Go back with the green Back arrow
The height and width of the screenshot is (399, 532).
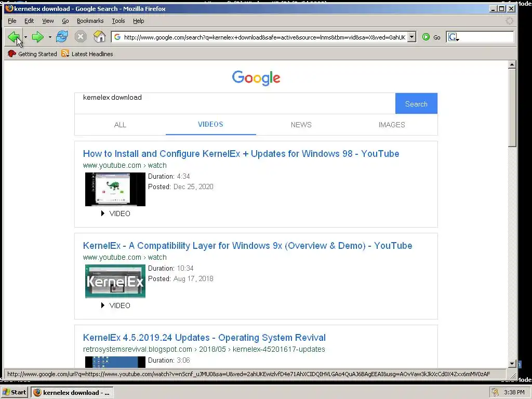14,37
